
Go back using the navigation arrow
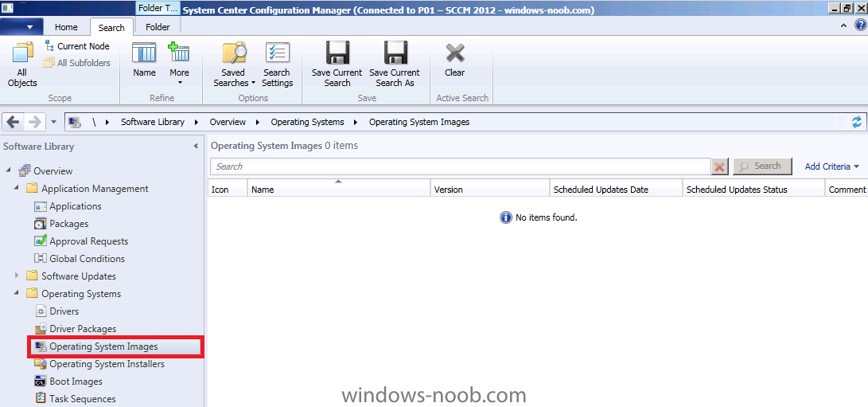click(x=14, y=122)
